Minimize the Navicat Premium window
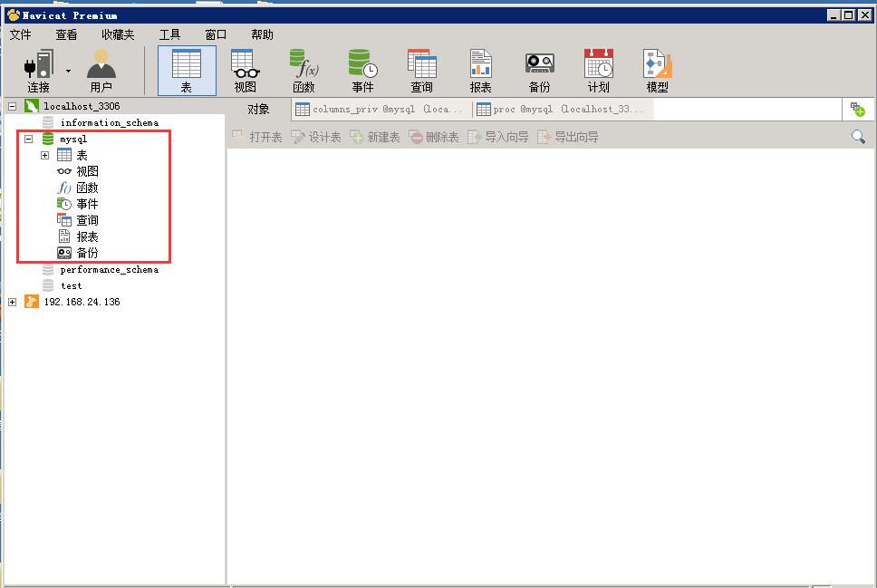877x588 pixels. pyautogui.click(x=834, y=15)
